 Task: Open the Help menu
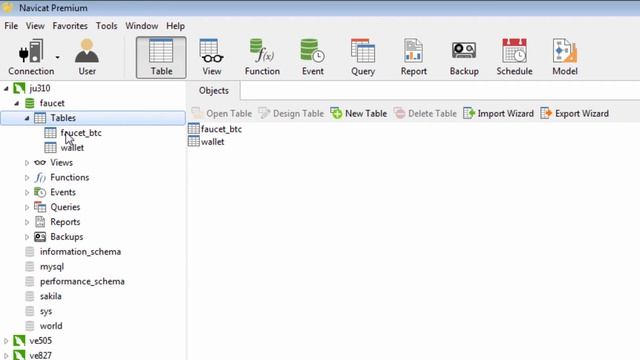pyautogui.click(x=176, y=26)
